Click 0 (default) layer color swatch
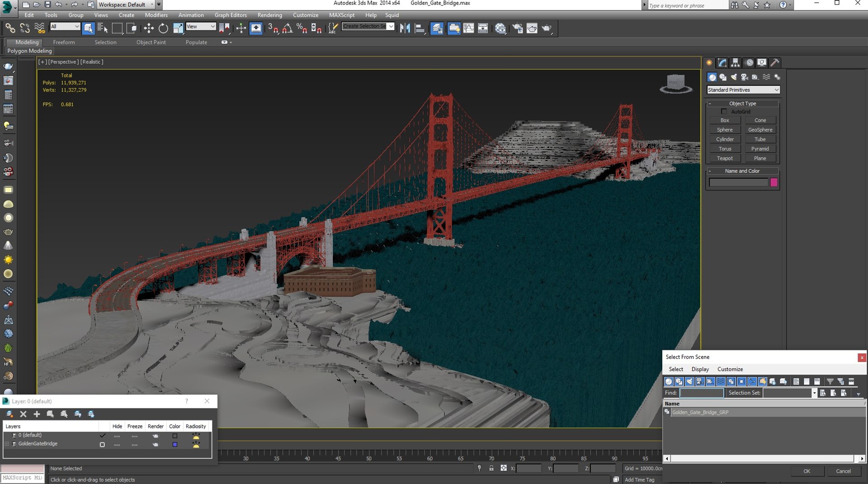Screen dimensions: 868x484 click(175, 436)
